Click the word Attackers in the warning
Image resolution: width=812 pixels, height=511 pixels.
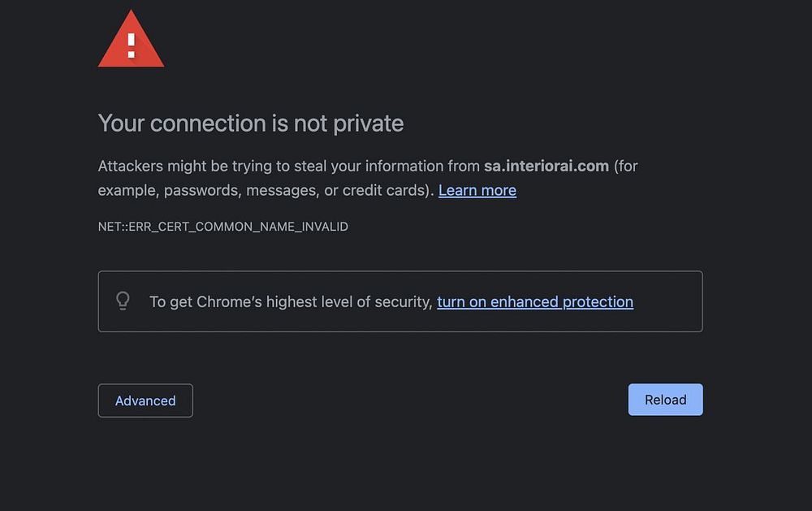(130, 166)
